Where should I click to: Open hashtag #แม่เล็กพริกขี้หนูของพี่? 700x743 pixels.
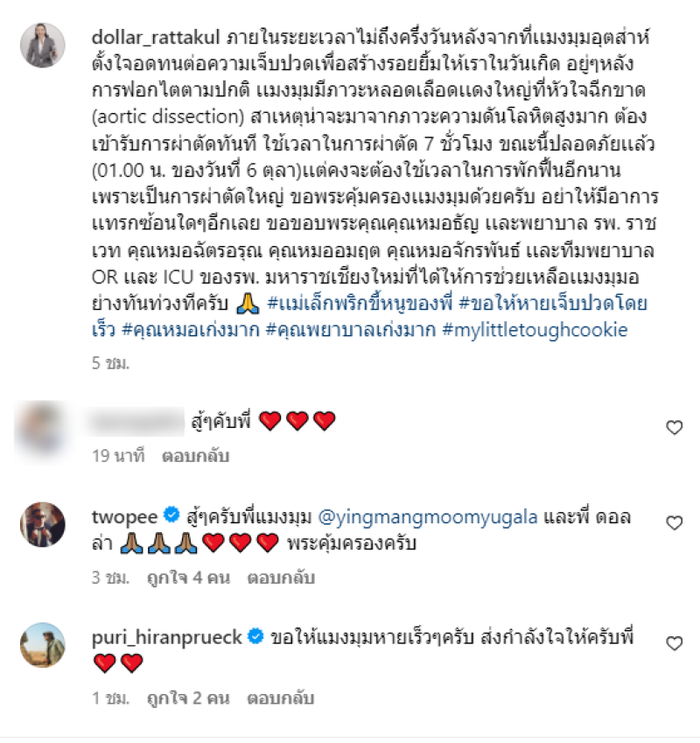tap(360, 304)
